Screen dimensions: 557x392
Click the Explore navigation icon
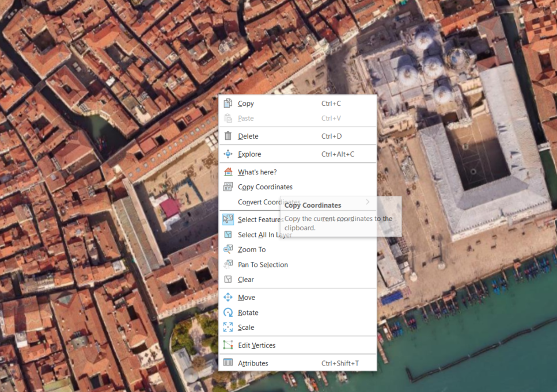pos(228,154)
